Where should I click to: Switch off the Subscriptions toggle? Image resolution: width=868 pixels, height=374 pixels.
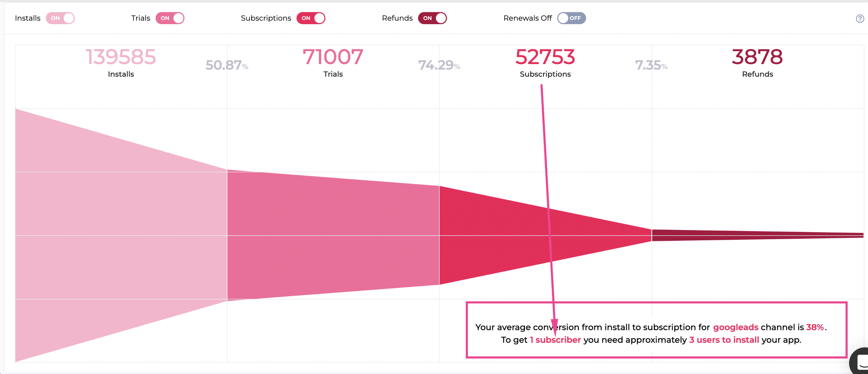click(311, 18)
